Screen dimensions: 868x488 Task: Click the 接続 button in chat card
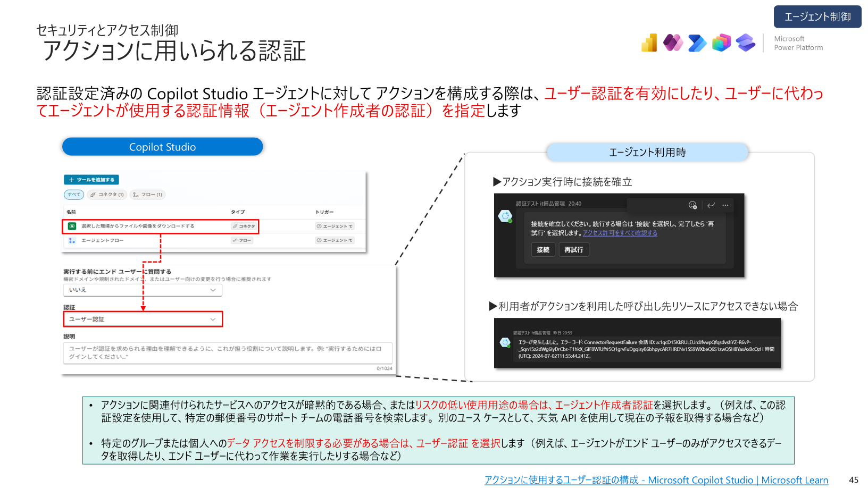point(543,249)
